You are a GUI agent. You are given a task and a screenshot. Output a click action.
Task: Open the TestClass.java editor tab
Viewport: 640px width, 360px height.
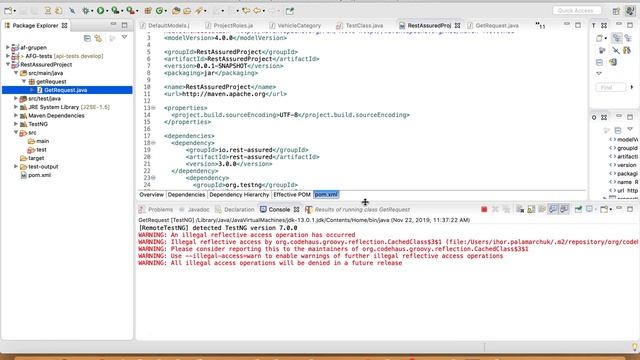[364, 25]
